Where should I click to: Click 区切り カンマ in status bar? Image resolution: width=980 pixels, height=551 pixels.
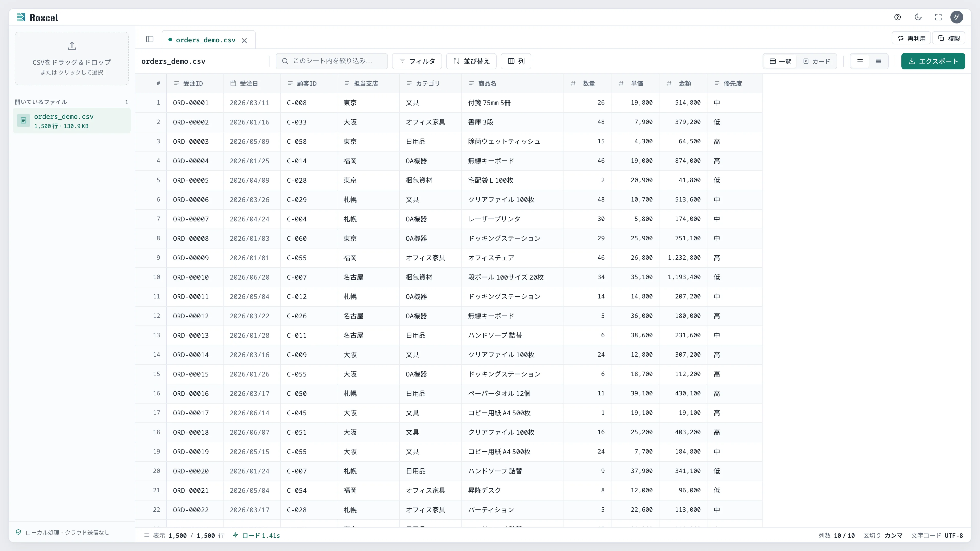tap(883, 535)
